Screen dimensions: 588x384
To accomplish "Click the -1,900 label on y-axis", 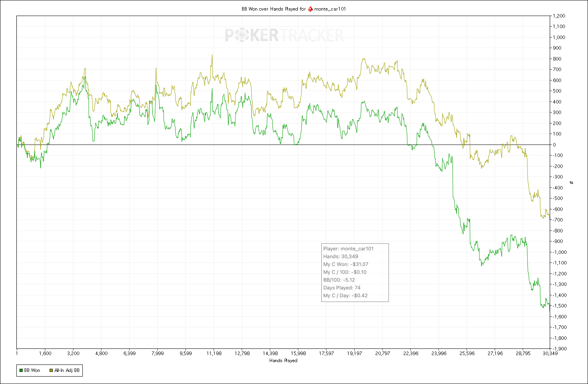I will (559, 348).
